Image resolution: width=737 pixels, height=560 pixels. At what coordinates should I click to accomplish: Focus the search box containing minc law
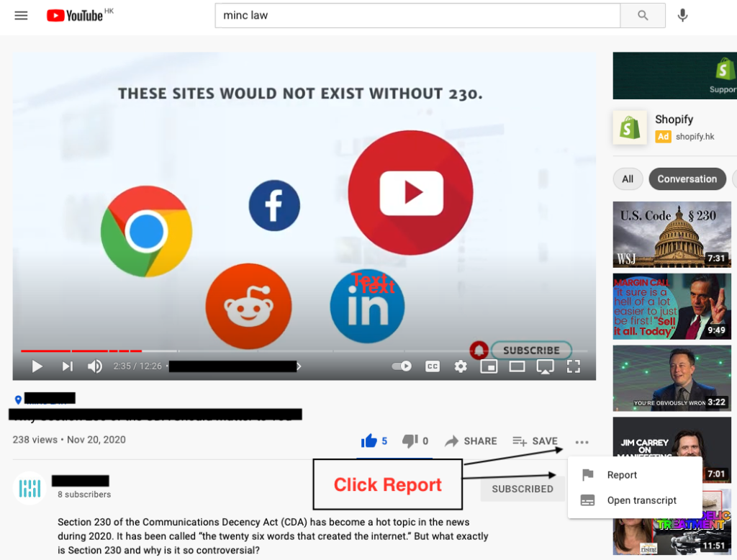418,16
